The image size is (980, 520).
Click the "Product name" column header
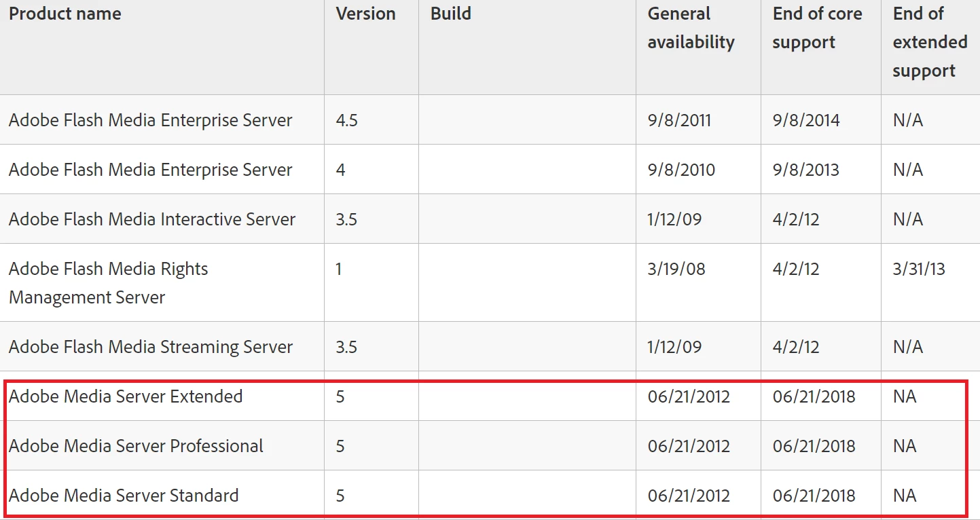(x=65, y=14)
